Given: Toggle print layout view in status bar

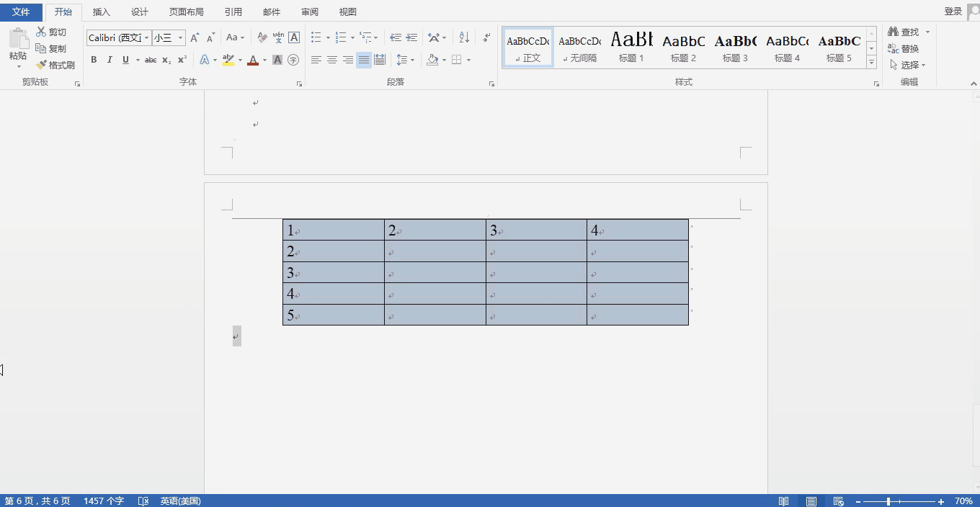Looking at the screenshot, I should click(811, 501).
